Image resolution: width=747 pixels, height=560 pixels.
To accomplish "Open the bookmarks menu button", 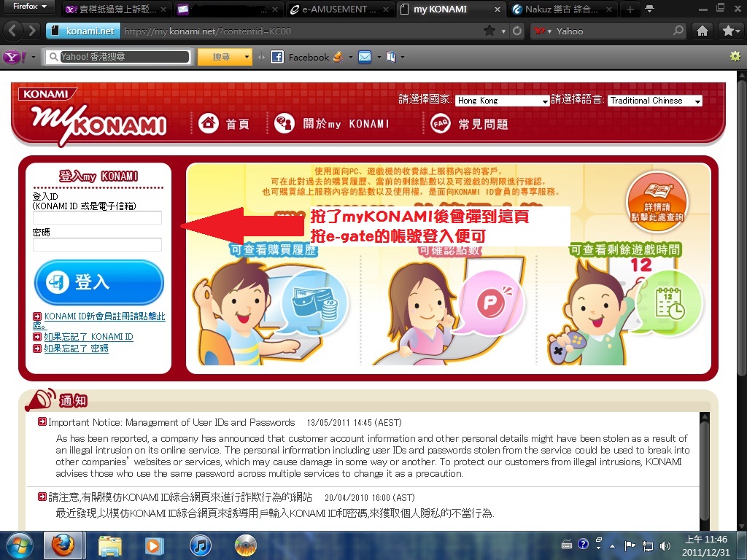I will tap(730, 31).
